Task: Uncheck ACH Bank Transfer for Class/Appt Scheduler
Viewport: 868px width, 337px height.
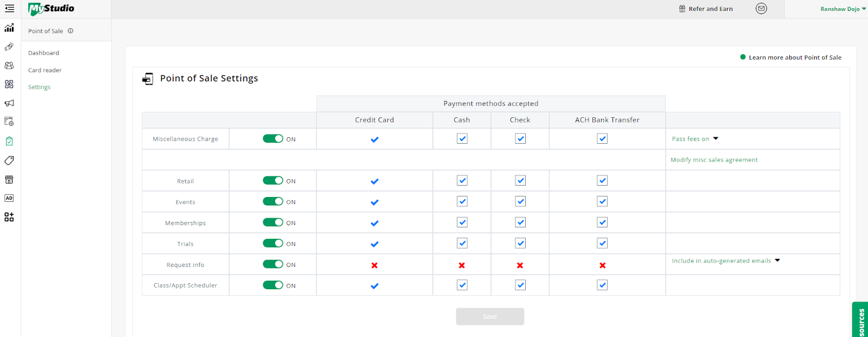Action: click(x=602, y=285)
